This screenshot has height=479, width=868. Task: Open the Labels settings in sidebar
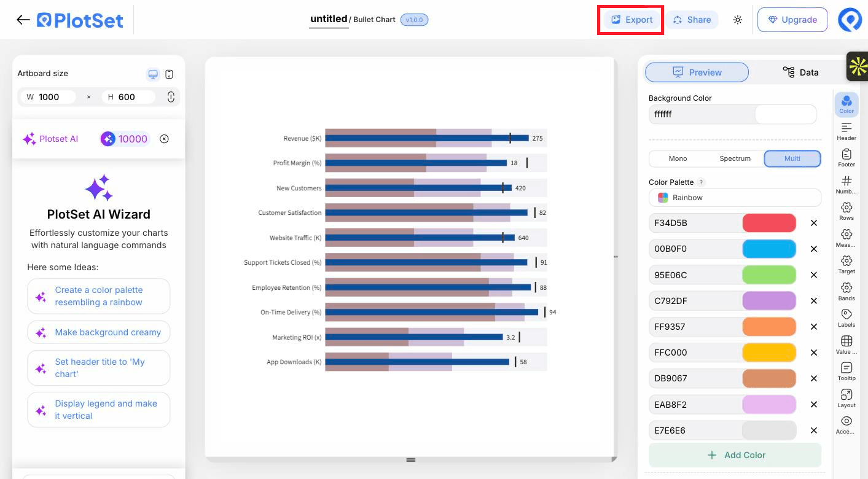click(846, 318)
